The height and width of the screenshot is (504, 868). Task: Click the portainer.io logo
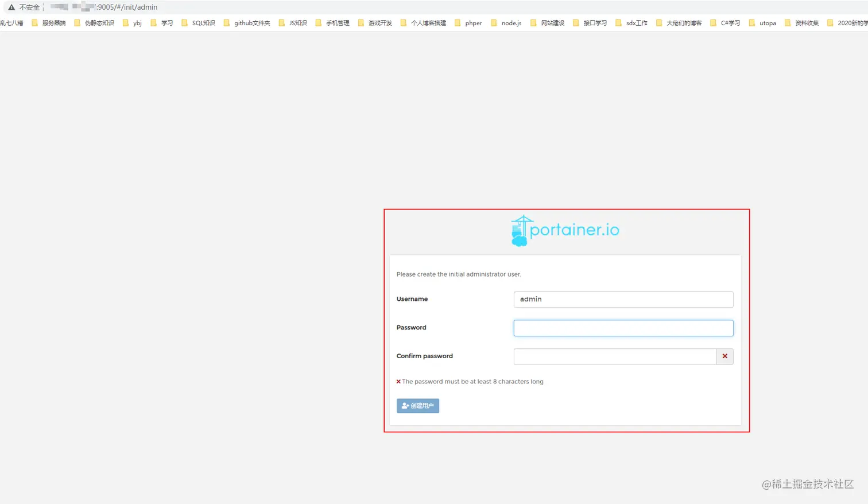click(x=565, y=231)
